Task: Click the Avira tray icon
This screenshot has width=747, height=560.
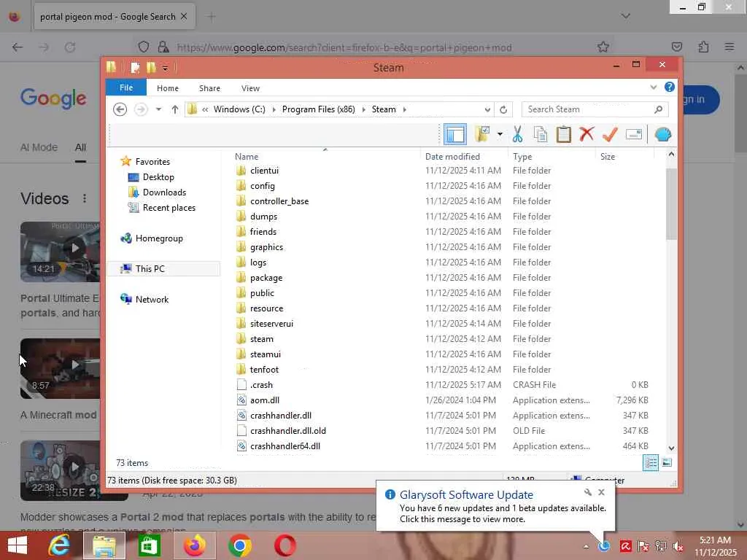Action: [625, 546]
